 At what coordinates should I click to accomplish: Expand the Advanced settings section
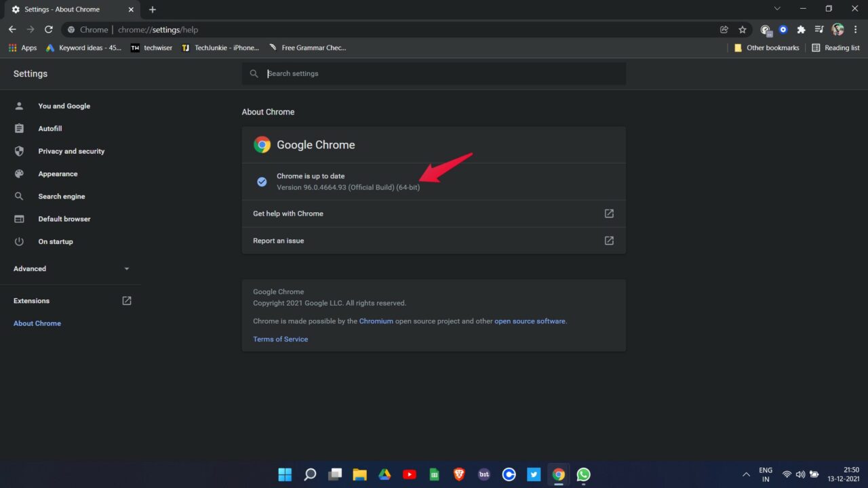tap(71, 269)
